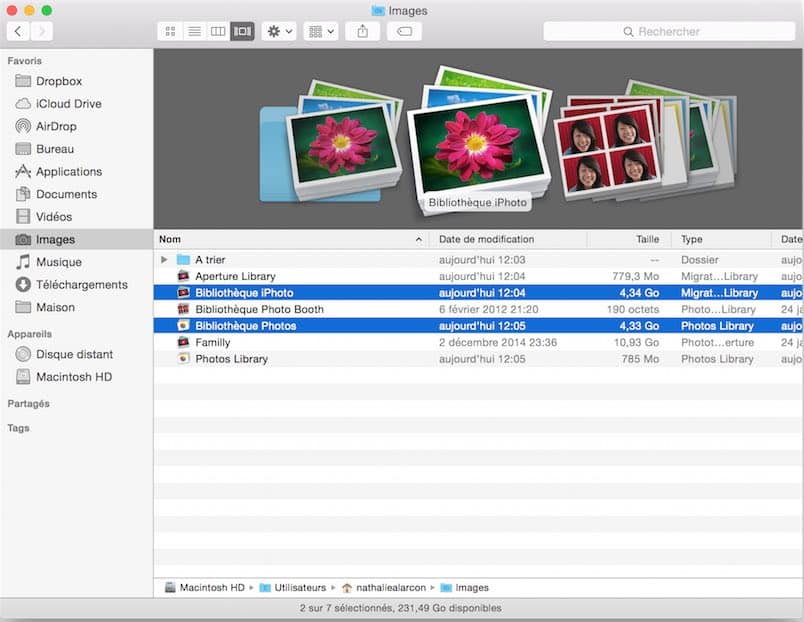Go to Macintosh HD in path bar

[205, 588]
